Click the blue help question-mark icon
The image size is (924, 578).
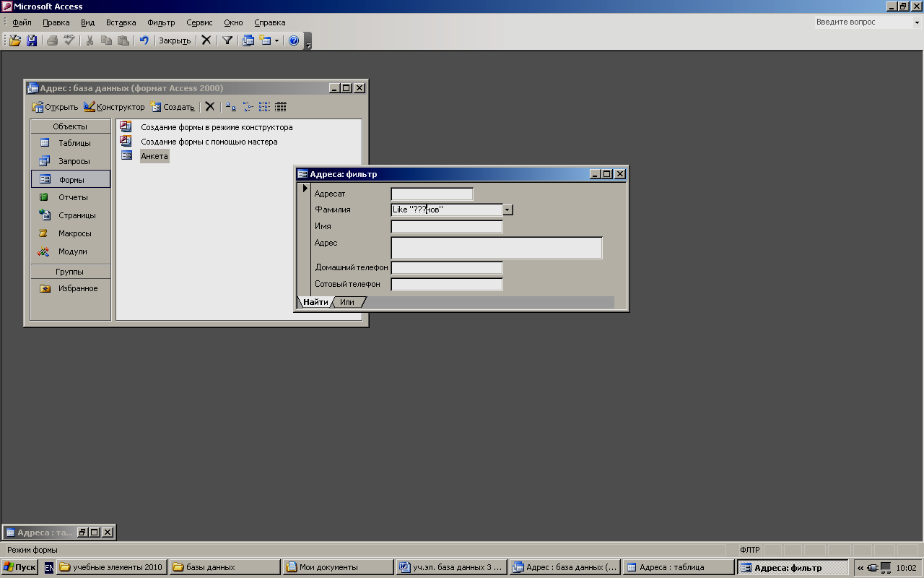pyautogui.click(x=294, y=40)
